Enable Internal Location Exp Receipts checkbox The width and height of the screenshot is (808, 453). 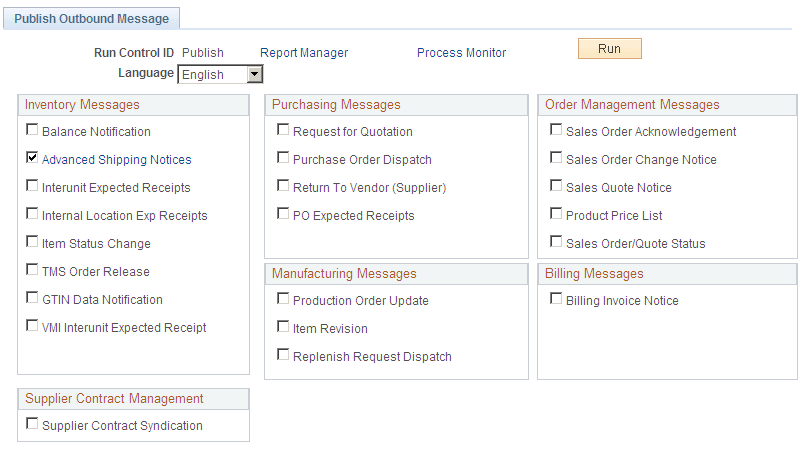pyautogui.click(x=32, y=213)
